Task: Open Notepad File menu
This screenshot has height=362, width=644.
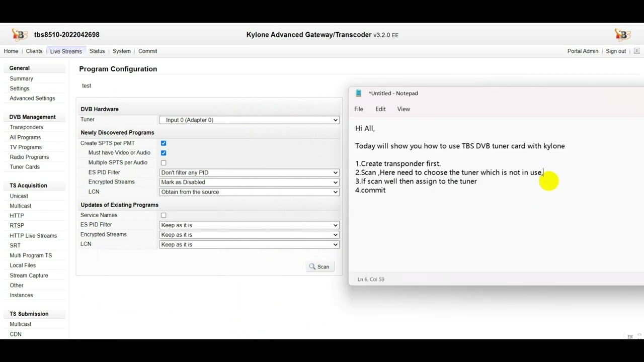Action: [x=359, y=109]
